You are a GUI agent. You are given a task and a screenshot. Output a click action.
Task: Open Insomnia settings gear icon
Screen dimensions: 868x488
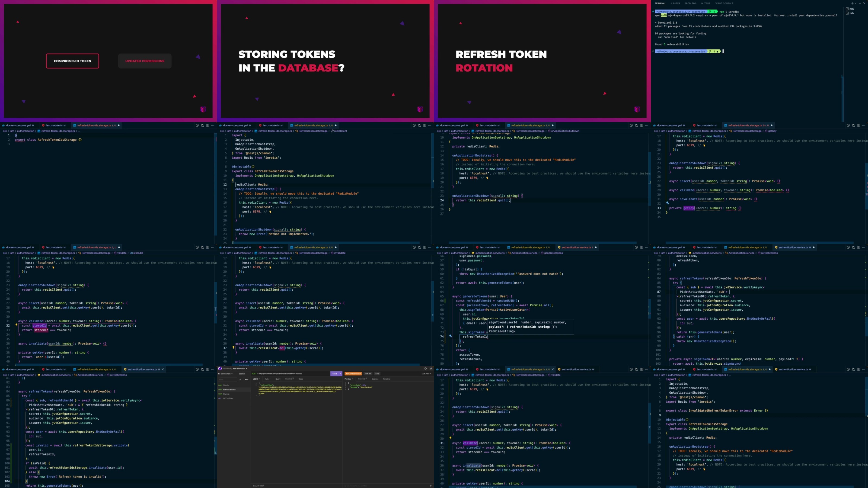pyautogui.click(x=426, y=368)
